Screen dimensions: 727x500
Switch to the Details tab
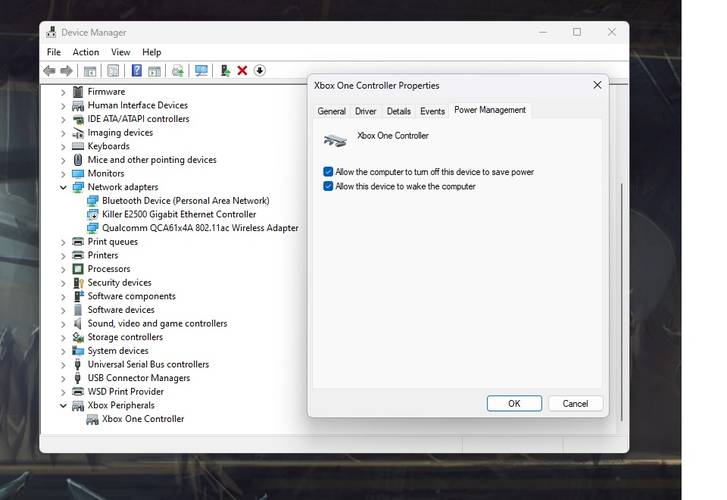pos(399,111)
